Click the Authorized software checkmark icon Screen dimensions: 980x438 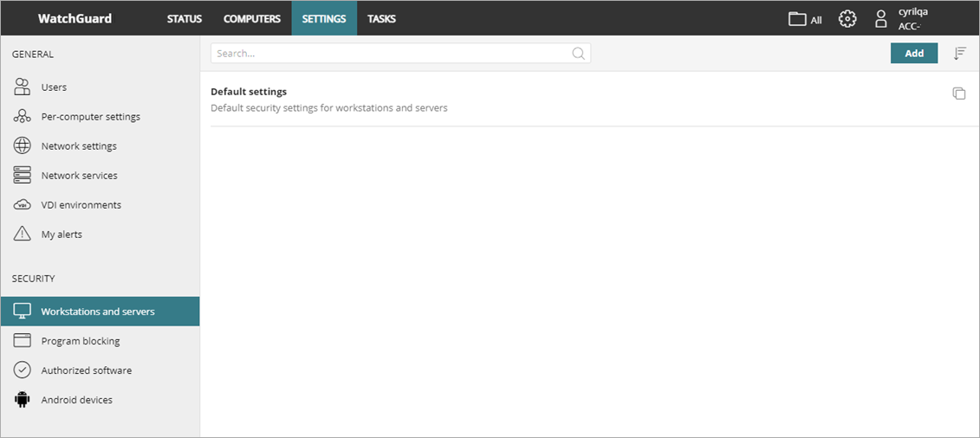(22, 370)
